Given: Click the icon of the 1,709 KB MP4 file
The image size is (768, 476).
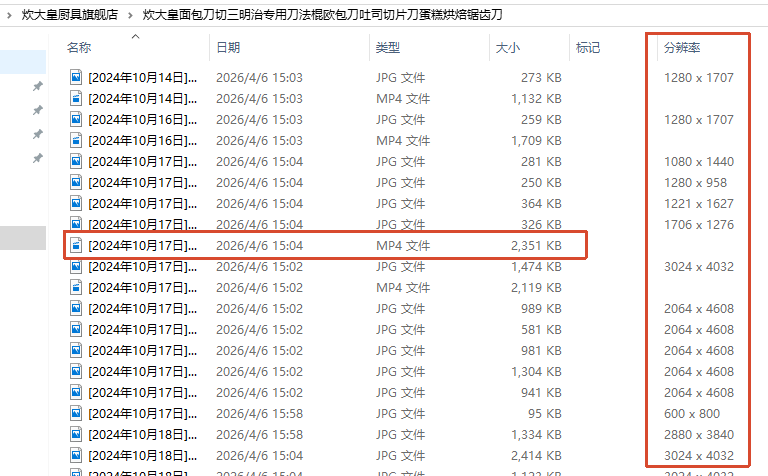Looking at the screenshot, I should (x=75, y=140).
